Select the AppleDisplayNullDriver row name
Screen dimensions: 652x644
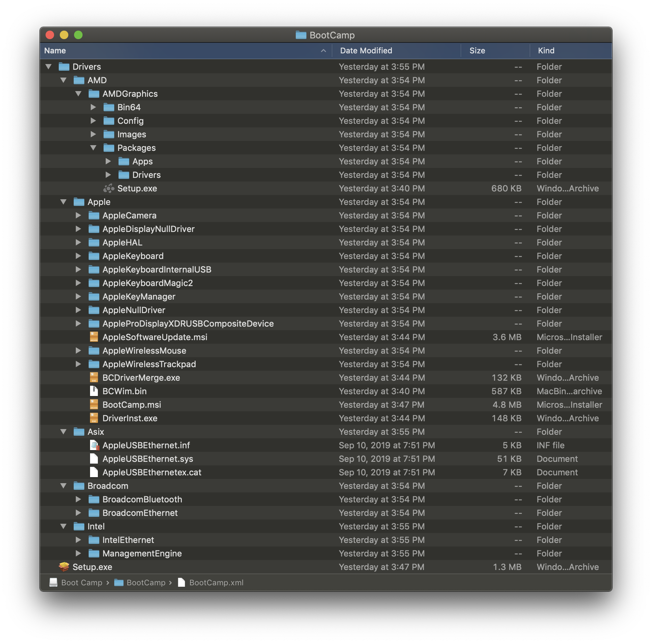pyautogui.click(x=148, y=229)
